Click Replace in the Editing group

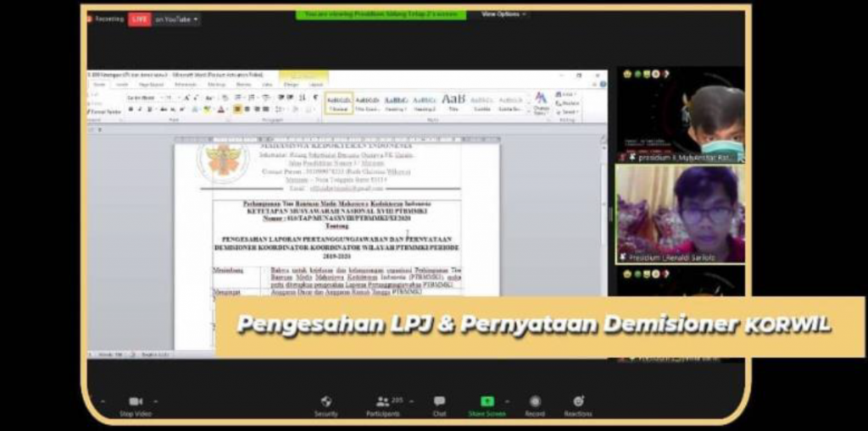pyautogui.click(x=567, y=103)
